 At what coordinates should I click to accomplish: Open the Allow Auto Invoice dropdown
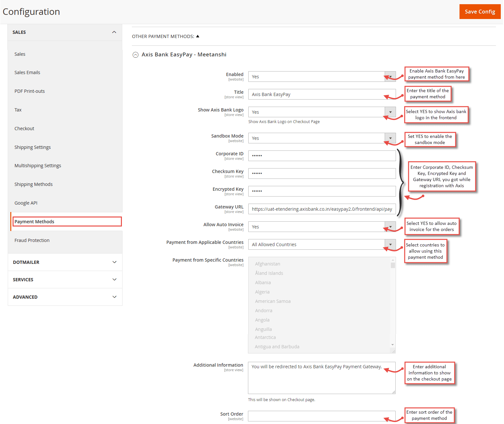click(x=390, y=226)
